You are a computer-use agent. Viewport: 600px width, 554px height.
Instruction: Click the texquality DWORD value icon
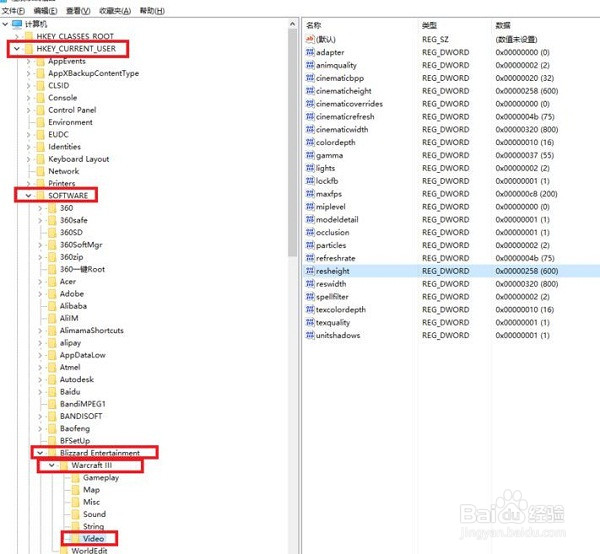pos(310,322)
